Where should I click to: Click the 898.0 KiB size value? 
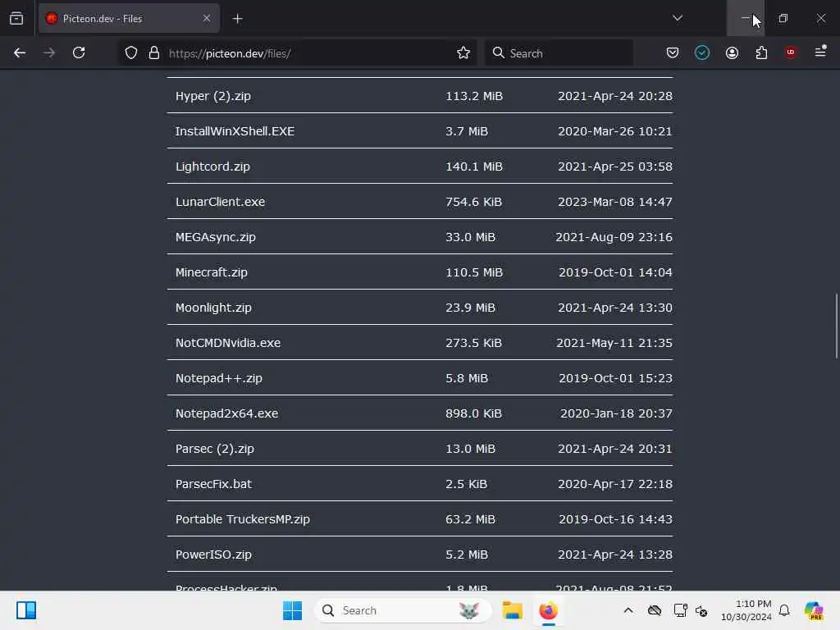[473, 413]
